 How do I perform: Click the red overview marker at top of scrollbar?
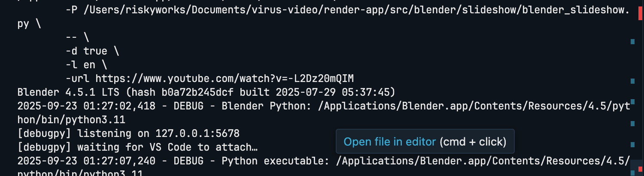[x=640, y=13]
